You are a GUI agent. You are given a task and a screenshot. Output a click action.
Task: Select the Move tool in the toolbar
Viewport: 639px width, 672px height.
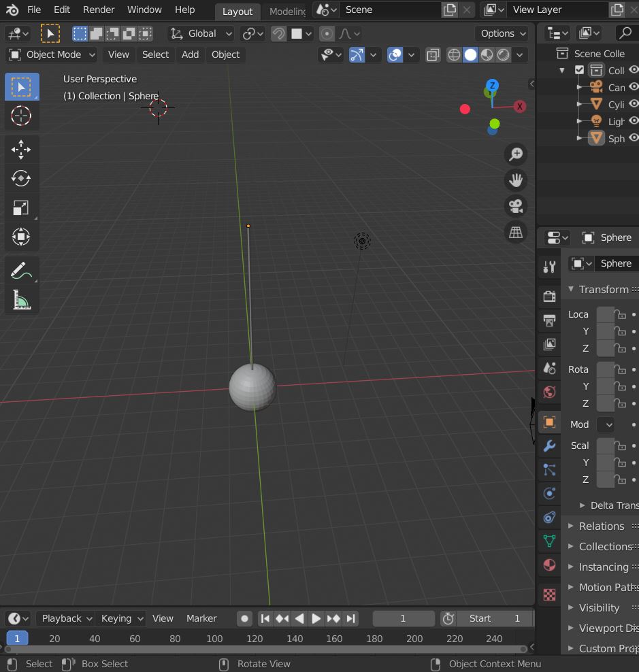[x=21, y=149]
